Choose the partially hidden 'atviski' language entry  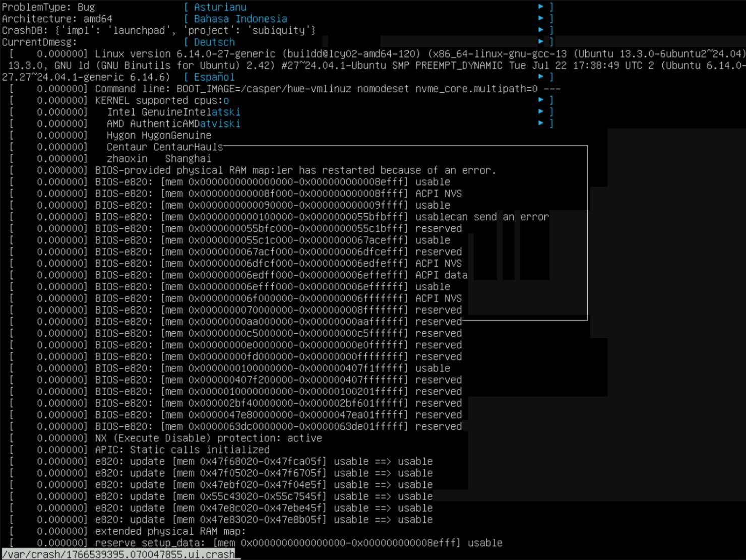click(x=220, y=123)
